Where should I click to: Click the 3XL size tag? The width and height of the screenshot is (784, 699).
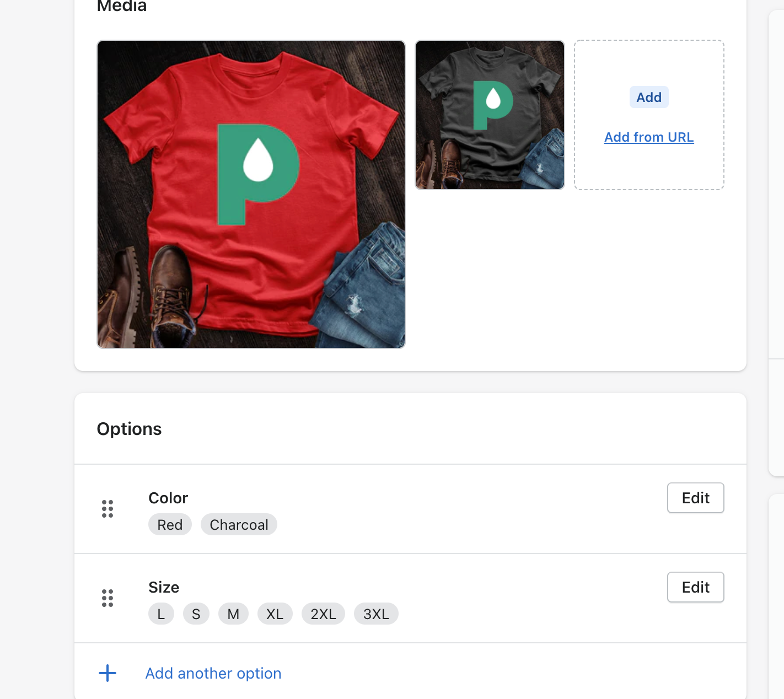pos(376,614)
